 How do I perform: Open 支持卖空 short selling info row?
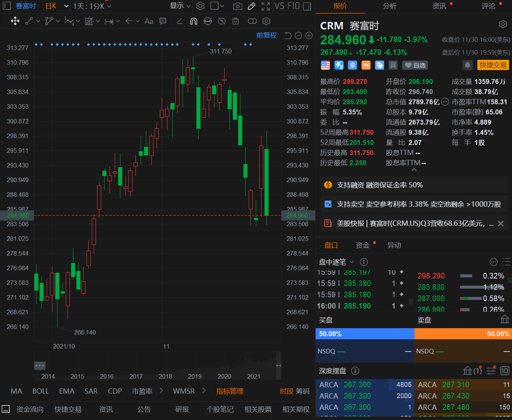(414, 204)
